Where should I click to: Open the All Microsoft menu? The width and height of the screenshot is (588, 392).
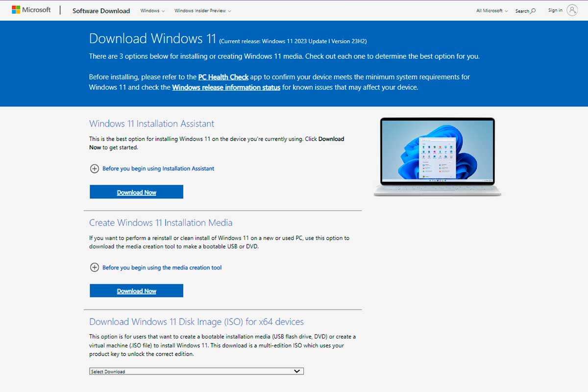[x=490, y=10]
